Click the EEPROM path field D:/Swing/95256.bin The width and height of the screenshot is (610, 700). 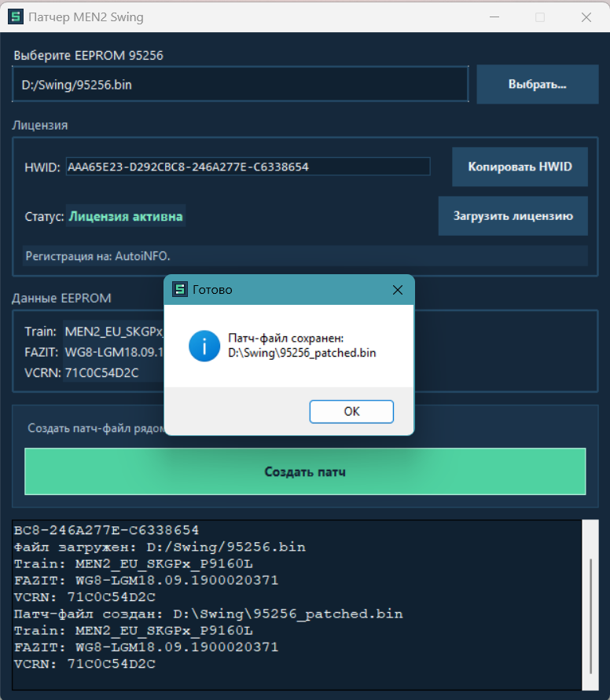(240, 84)
